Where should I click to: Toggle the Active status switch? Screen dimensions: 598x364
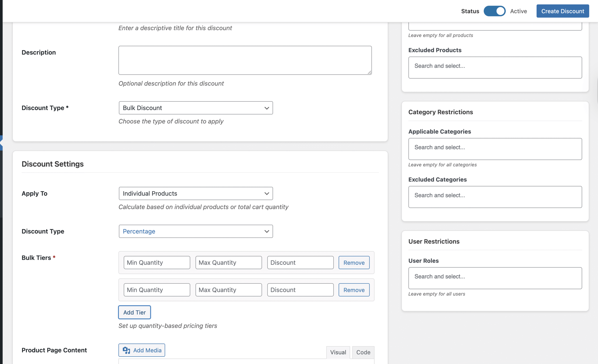494,11
